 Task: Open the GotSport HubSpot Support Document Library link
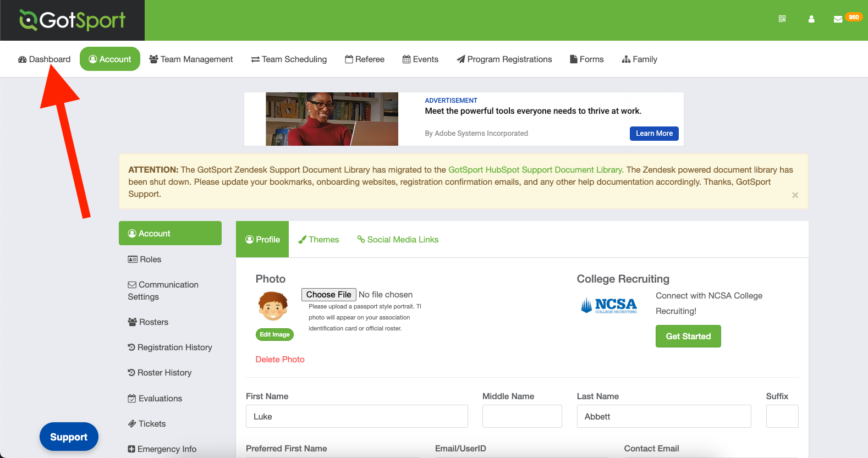pos(535,170)
